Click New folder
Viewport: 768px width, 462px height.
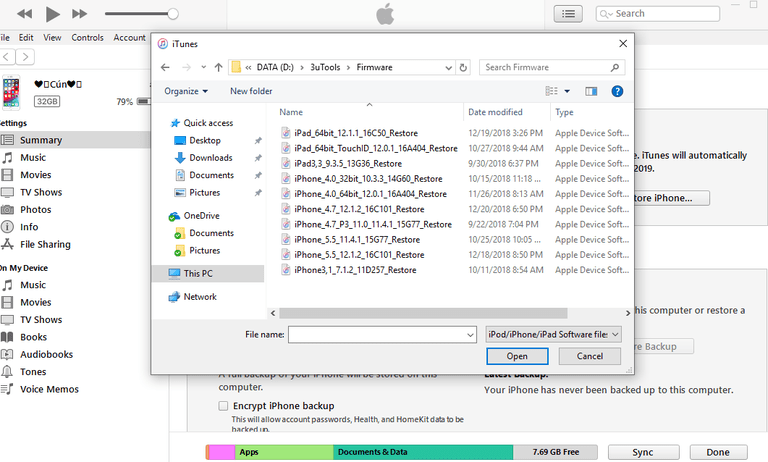click(251, 91)
